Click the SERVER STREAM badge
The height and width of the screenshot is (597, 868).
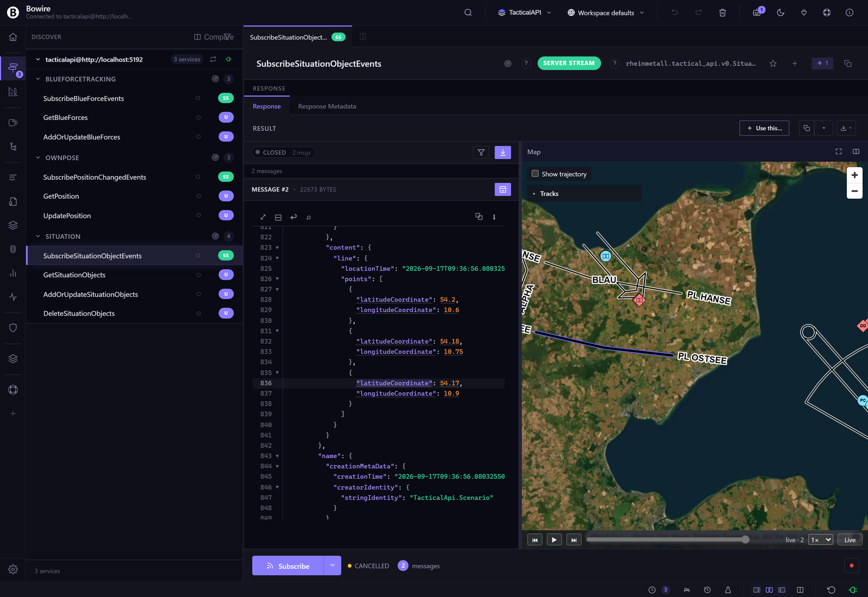(569, 63)
